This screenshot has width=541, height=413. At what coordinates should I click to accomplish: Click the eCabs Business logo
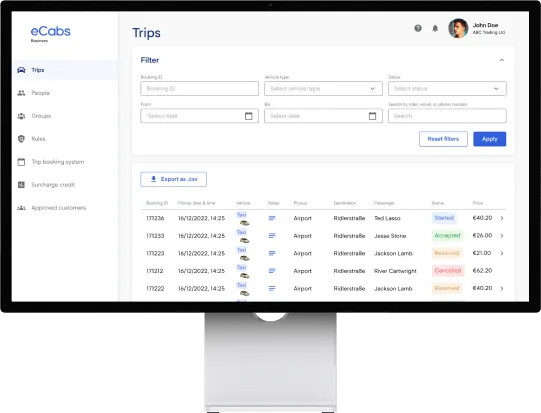(x=50, y=34)
